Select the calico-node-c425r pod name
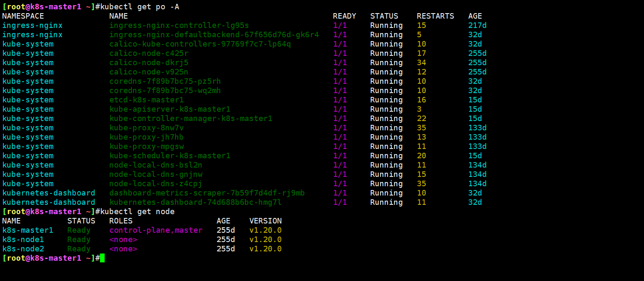Viewport: 644px width, 281px height. coord(149,53)
